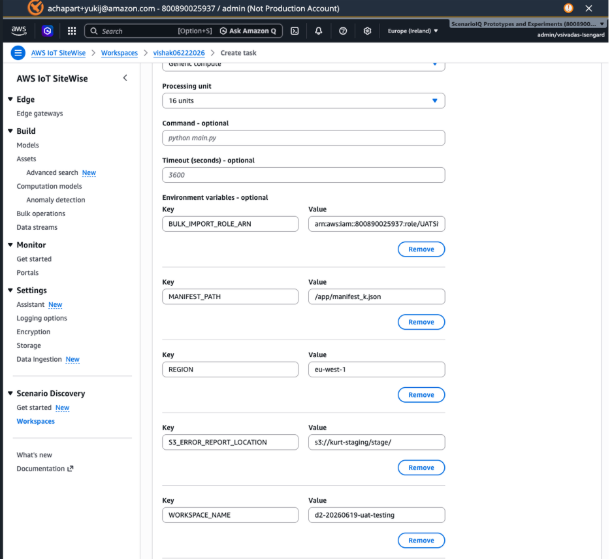Collapse the Scenario Discovery section

(10, 393)
